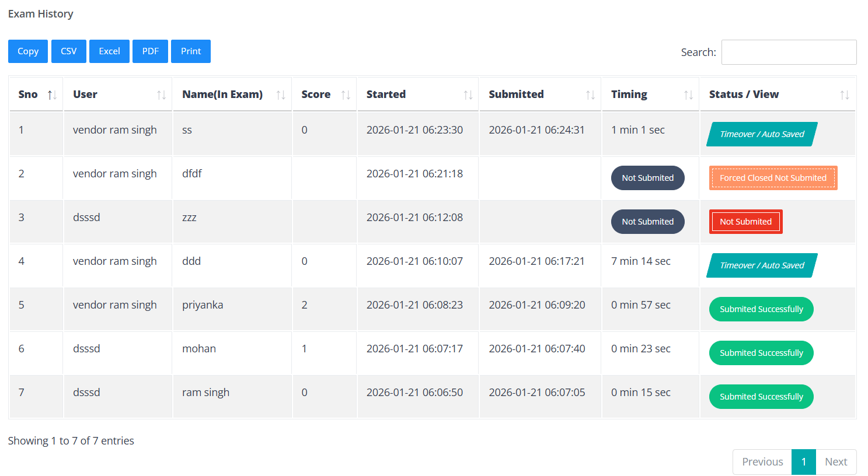The image size is (868, 476).
Task: Go to the Previous page
Action: pos(762,462)
